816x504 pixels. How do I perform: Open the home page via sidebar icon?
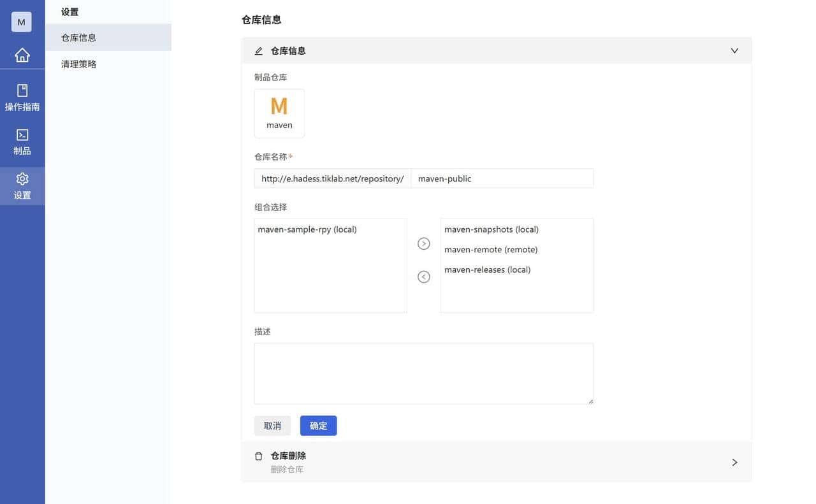click(x=22, y=55)
